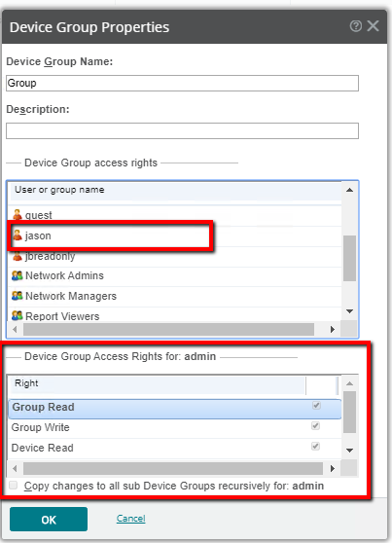Click the jason user icon
Image resolution: width=392 pixels, height=543 pixels.
[17, 235]
